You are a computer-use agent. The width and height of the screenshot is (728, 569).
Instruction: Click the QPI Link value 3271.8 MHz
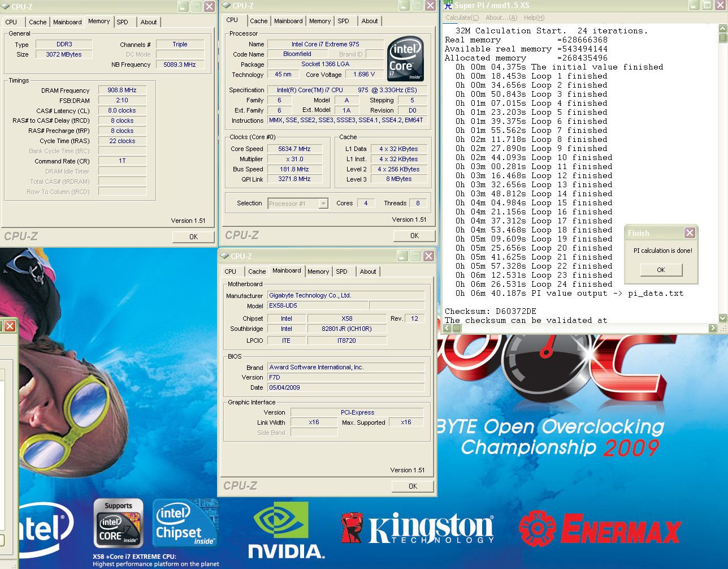coord(294,179)
